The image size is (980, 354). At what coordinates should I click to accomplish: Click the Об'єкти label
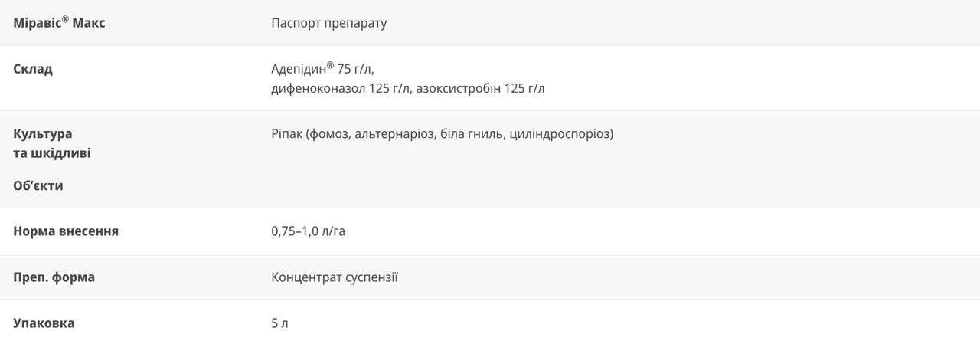click(38, 185)
